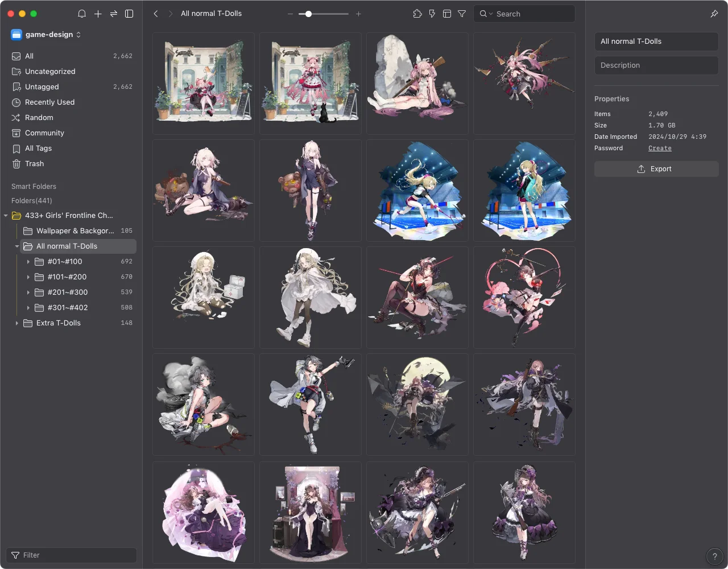Select the #101~#200 folder
Image resolution: width=728 pixels, height=569 pixels.
tap(83, 277)
